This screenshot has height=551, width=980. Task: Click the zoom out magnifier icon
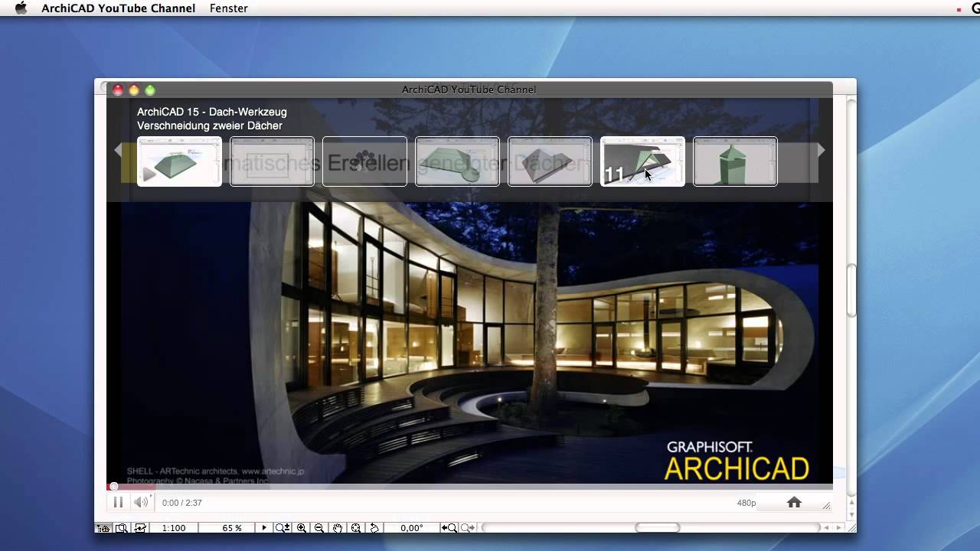click(x=319, y=528)
